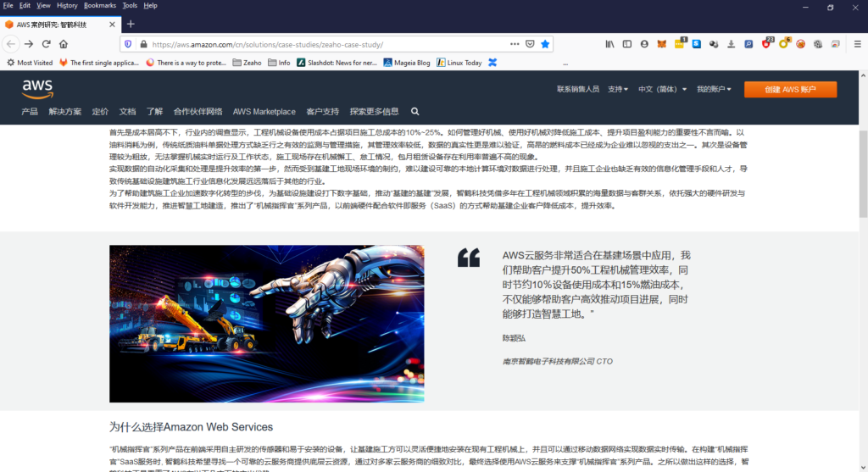Click the 创建 AWS 账户 button
This screenshot has width=868, height=472.
[791, 90]
